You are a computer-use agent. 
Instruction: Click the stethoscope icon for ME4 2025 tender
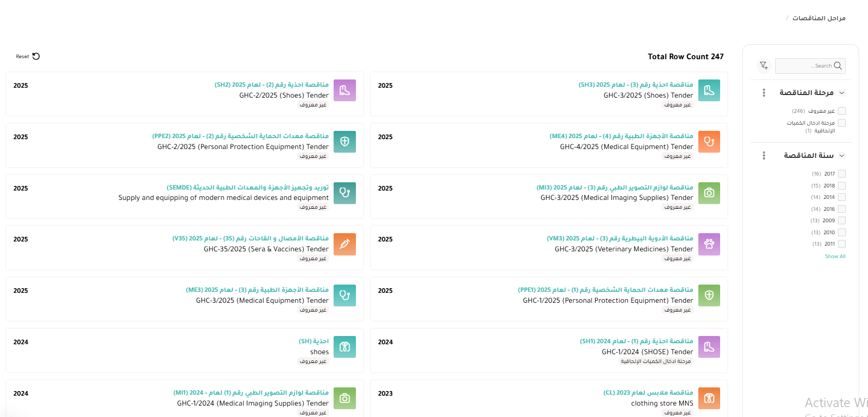[x=709, y=142]
